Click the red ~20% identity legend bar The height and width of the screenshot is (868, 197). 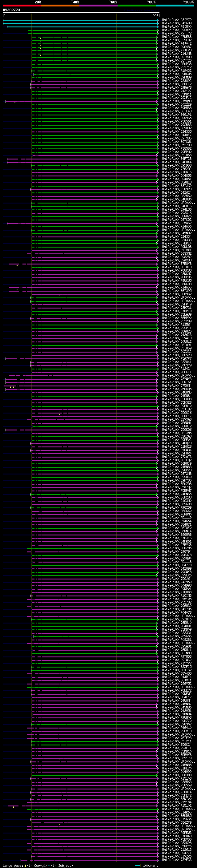coord(22,6)
